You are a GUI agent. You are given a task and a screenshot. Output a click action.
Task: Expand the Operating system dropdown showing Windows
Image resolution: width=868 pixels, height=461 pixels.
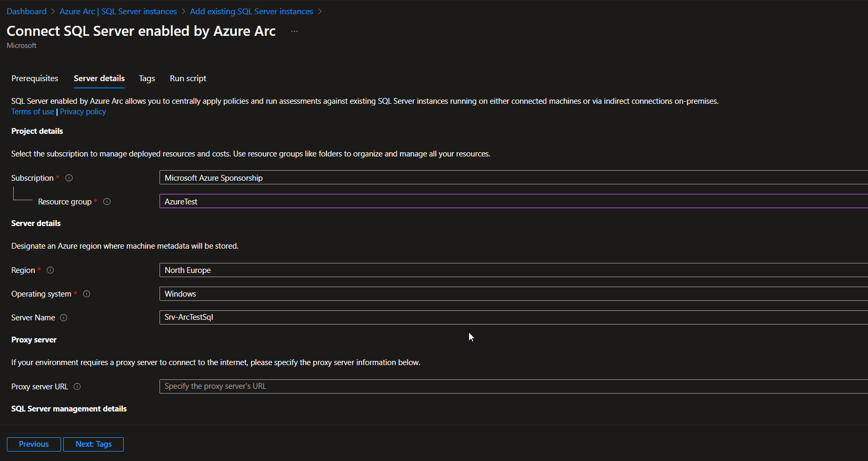pos(513,294)
